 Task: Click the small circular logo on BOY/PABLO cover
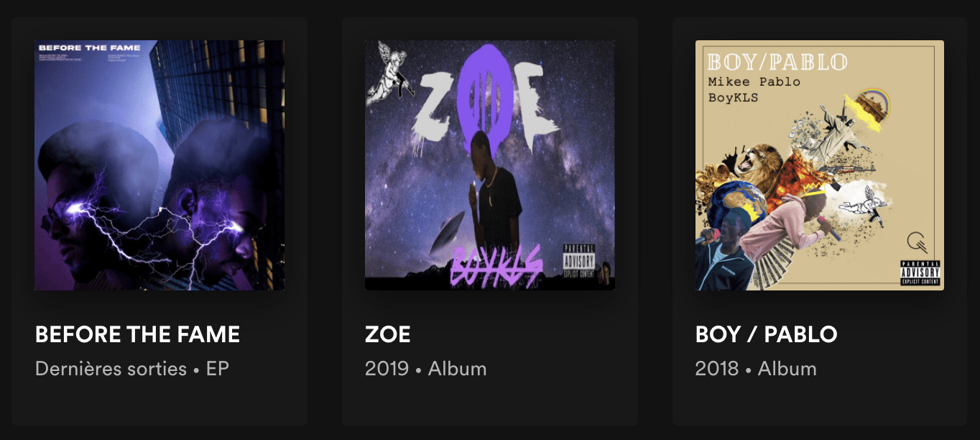[x=915, y=242]
